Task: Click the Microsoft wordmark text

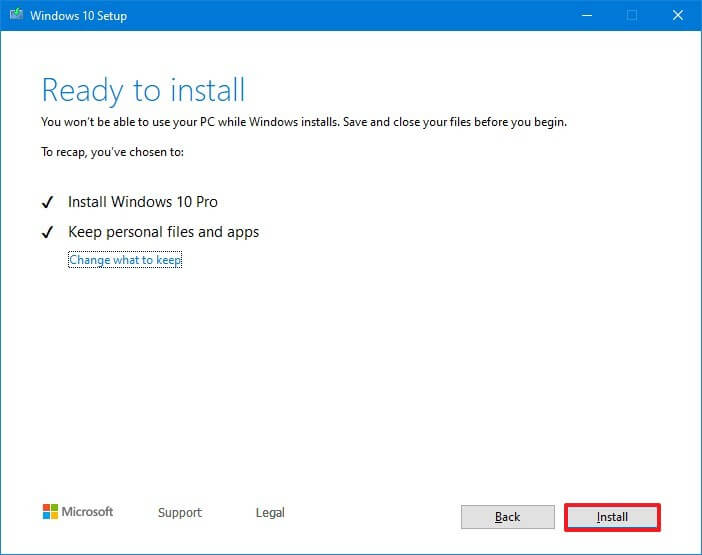Action: 88,512
